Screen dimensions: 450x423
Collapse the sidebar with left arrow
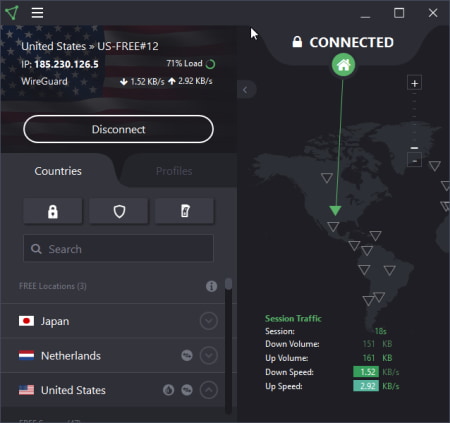tap(245, 90)
